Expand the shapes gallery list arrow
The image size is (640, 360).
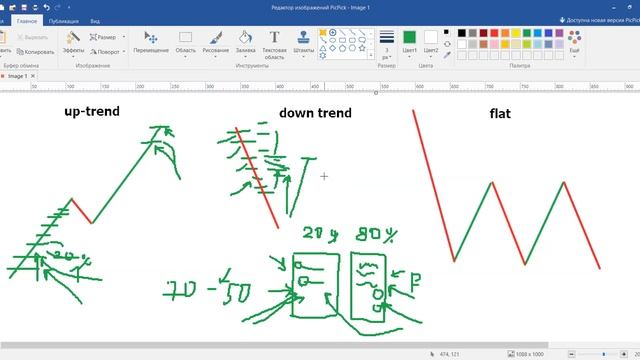pos(371,55)
